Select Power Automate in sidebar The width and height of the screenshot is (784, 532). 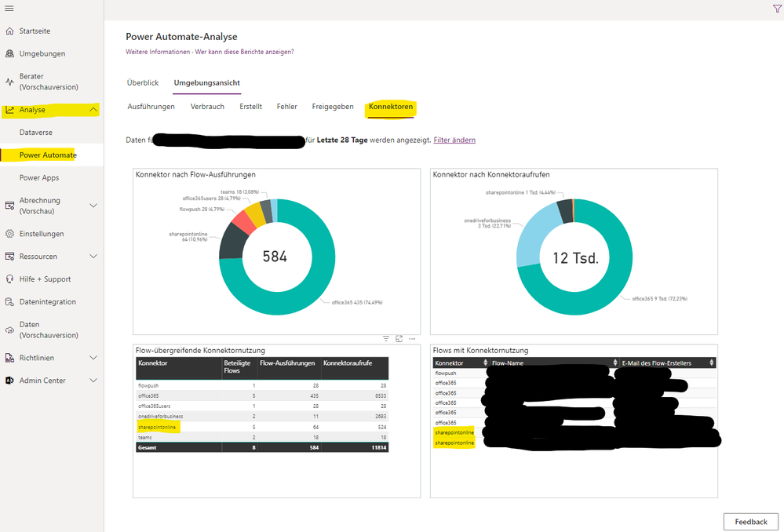click(x=48, y=155)
